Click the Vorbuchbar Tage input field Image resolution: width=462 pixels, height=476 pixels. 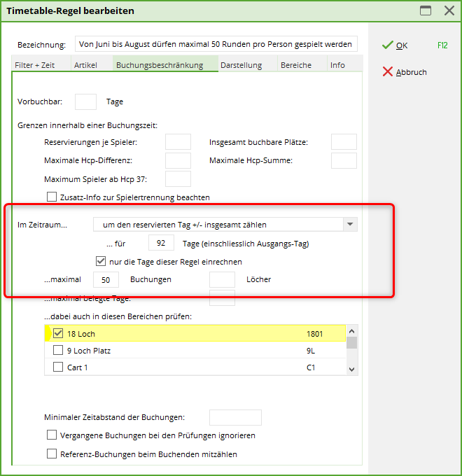[x=85, y=101]
